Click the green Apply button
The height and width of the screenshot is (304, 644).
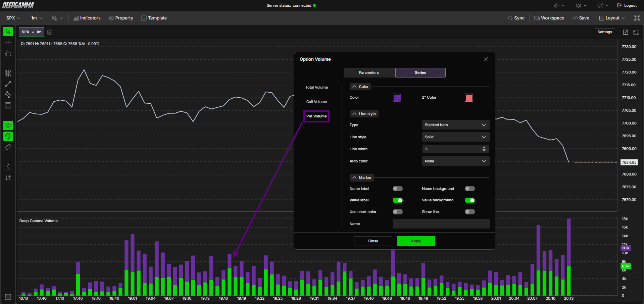(416, 241)
